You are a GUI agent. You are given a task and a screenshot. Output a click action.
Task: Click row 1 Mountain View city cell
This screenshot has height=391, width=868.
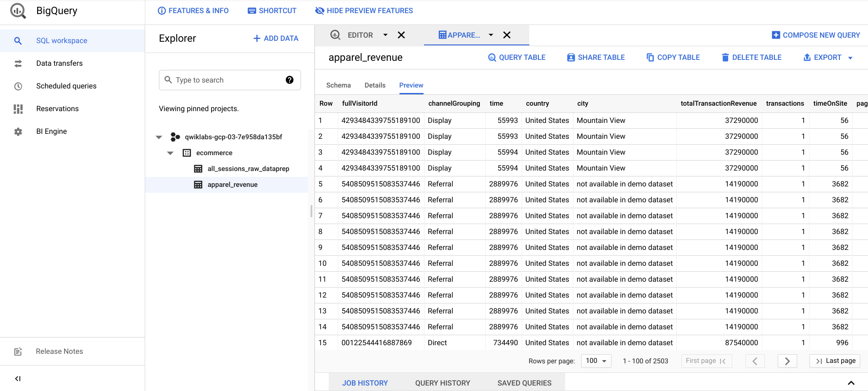pyautogui.click(x=601, y=121)
